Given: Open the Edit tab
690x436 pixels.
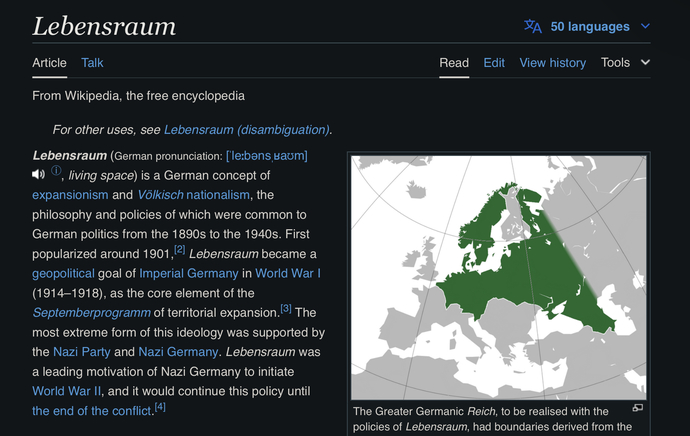Looking at the screenshot, I should [x=494, y=63].
